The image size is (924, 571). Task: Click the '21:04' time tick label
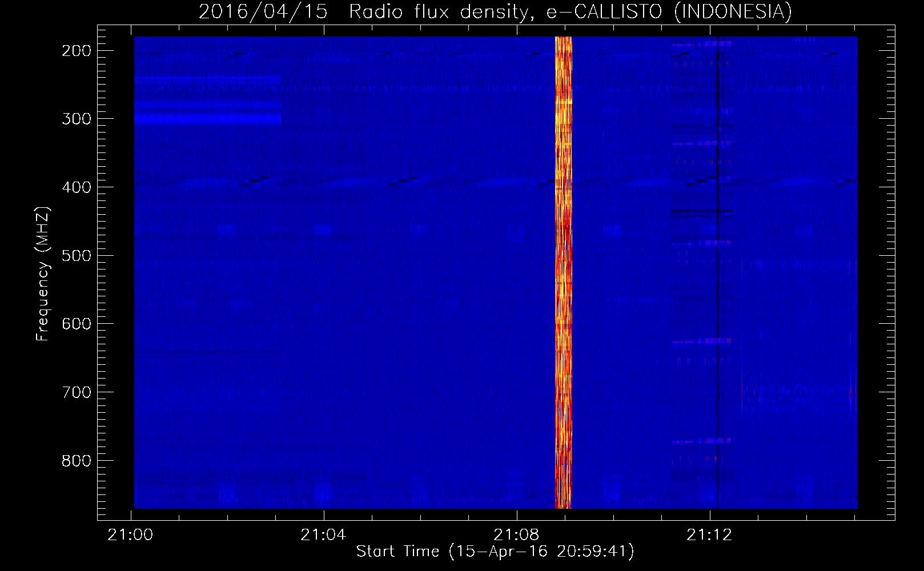[x=324, y=535]
